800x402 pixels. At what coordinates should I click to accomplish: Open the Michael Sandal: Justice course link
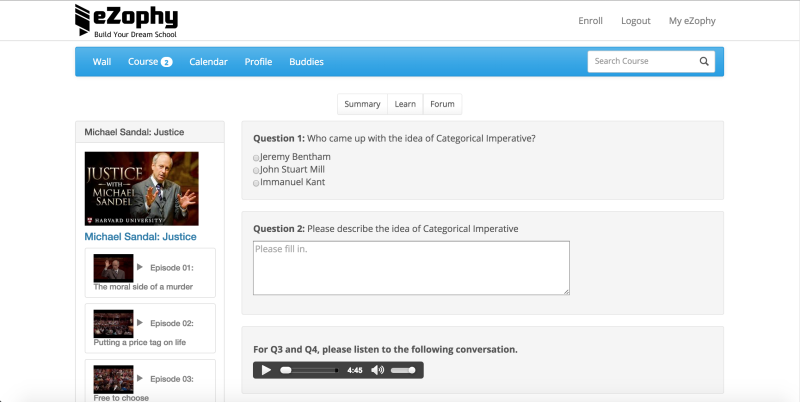pos(140,237)
